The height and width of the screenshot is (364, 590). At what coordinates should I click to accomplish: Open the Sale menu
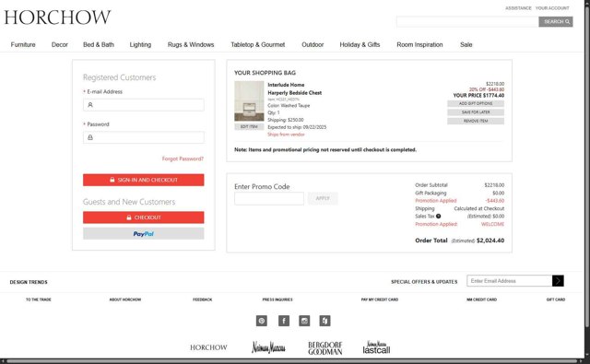click(x=466, y=45)
